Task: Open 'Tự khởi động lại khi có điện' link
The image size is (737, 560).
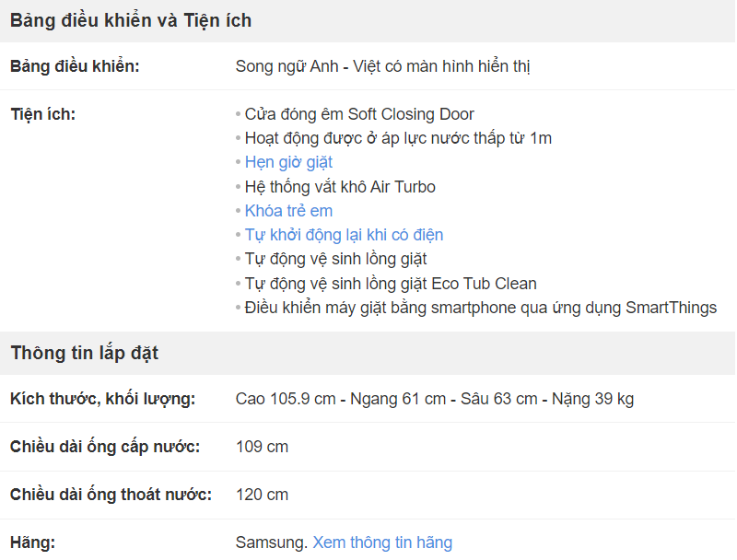Action: (344, 235)
